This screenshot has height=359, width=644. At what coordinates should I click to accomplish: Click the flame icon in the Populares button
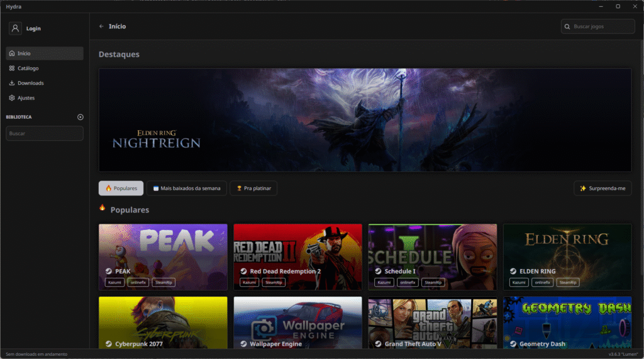coord(108,188)
